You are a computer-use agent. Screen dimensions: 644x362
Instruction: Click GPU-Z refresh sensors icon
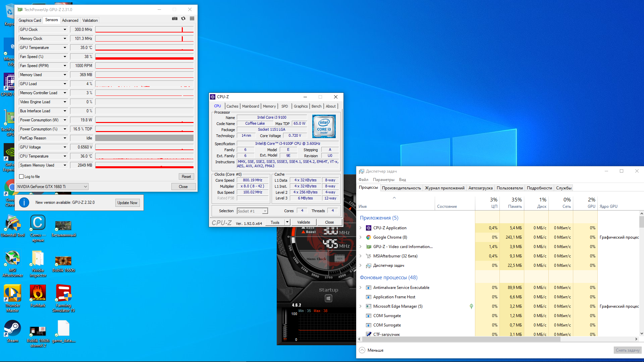point(183,18)
